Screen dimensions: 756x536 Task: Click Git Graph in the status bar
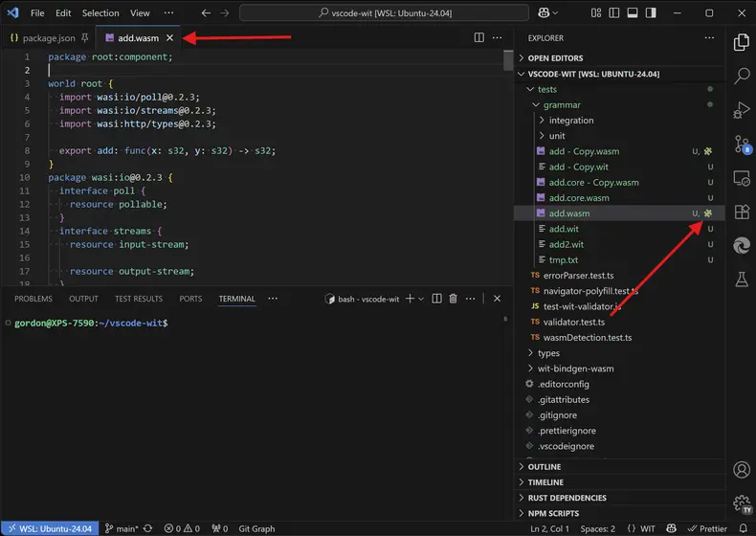256,528
